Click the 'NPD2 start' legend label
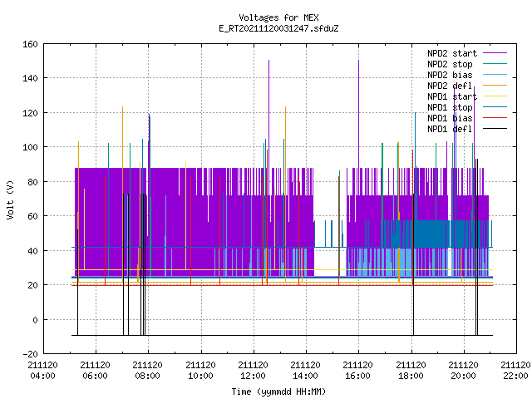This screenshot has height=399, width=532. (452, 53)
